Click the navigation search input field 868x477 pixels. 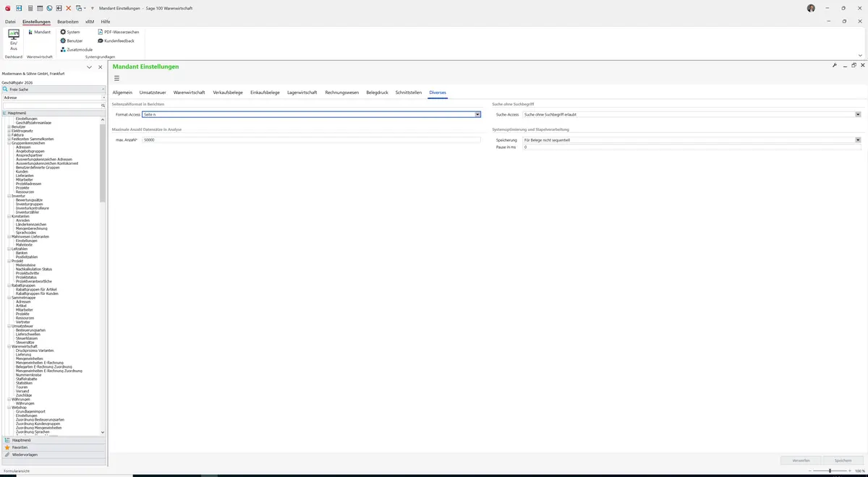(51, 106)
